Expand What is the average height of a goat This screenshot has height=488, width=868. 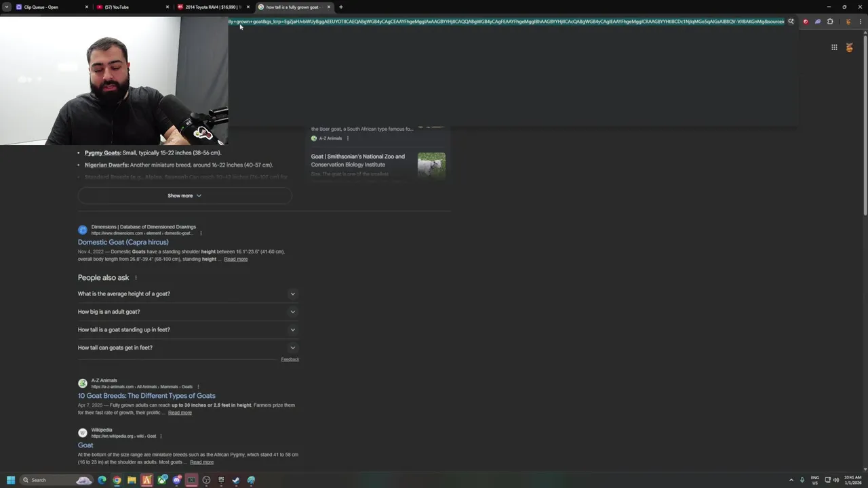(188, 294)
